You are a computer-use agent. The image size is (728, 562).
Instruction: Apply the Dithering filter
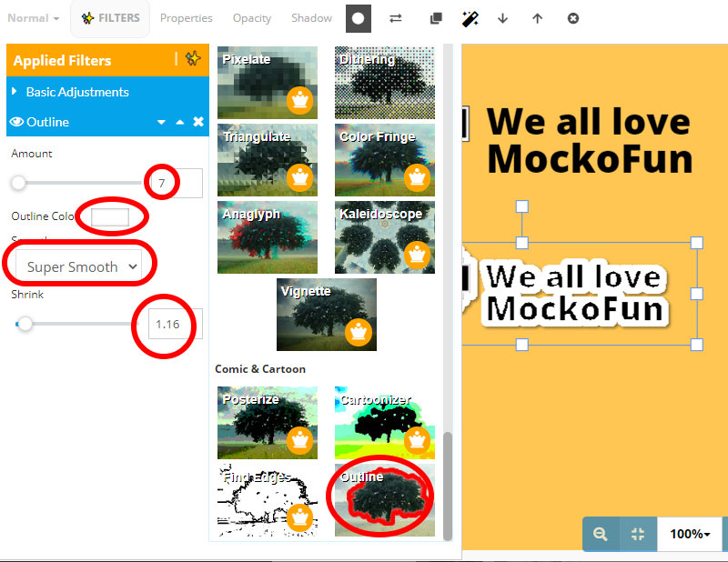coord(385,83)
